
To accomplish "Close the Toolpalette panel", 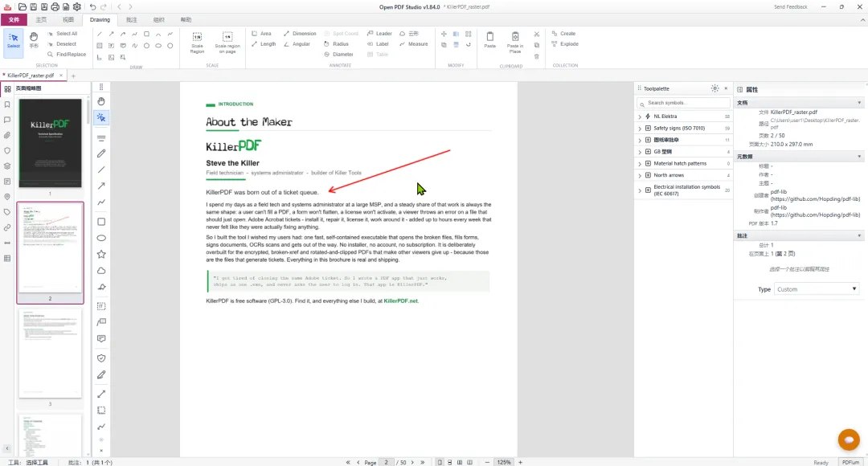I will click(726, 88).
